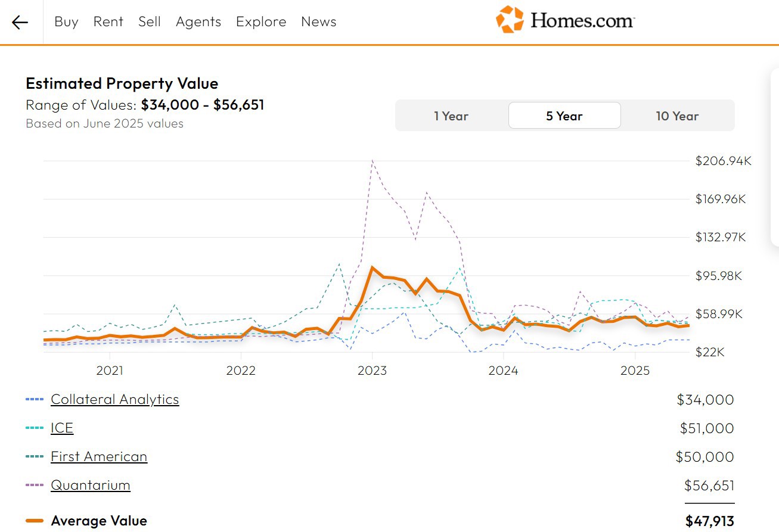The image size is (779, 532).
Task: Click the 2023 peak on the chart
Action: tap(372, 267)
